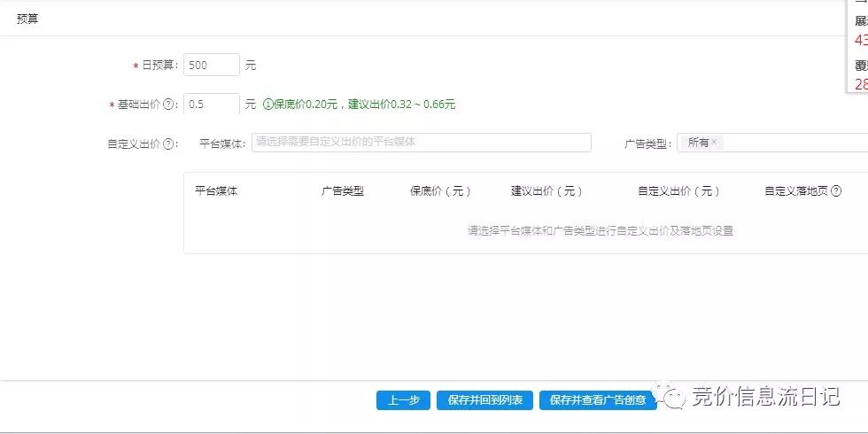The height and width of the screenshot is (434, 868).
Task: Click 保存并查看广告创意 button
Action: coord(598,400)
